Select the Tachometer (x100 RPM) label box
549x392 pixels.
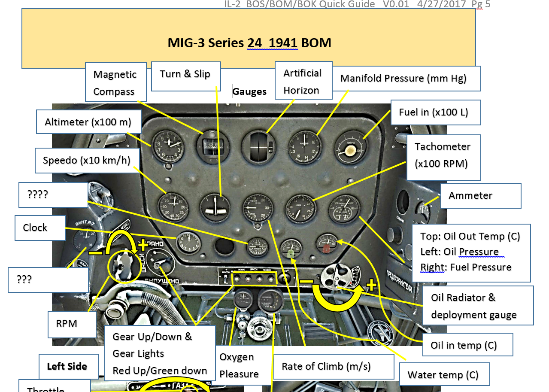coord(443,158)
